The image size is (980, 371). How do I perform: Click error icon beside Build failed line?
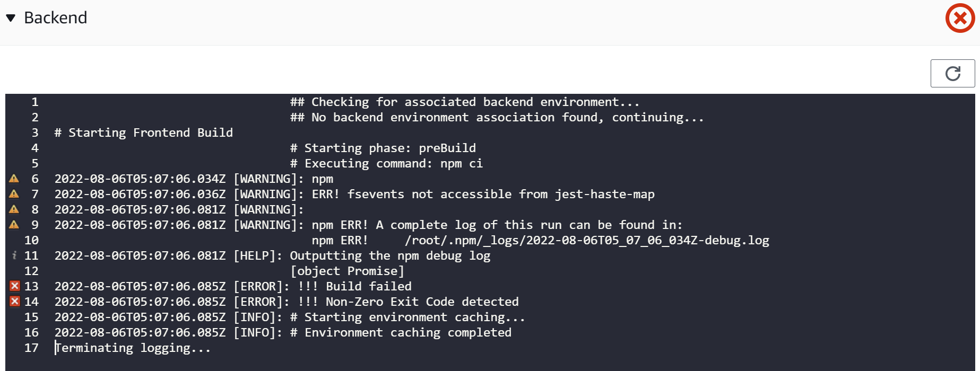[15, 286]
